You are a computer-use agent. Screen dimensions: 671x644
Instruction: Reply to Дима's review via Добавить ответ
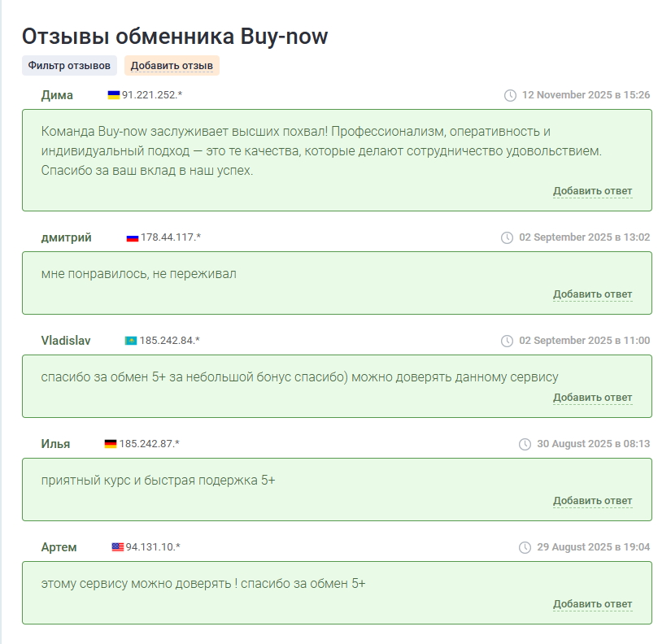[x=592, y=191]
